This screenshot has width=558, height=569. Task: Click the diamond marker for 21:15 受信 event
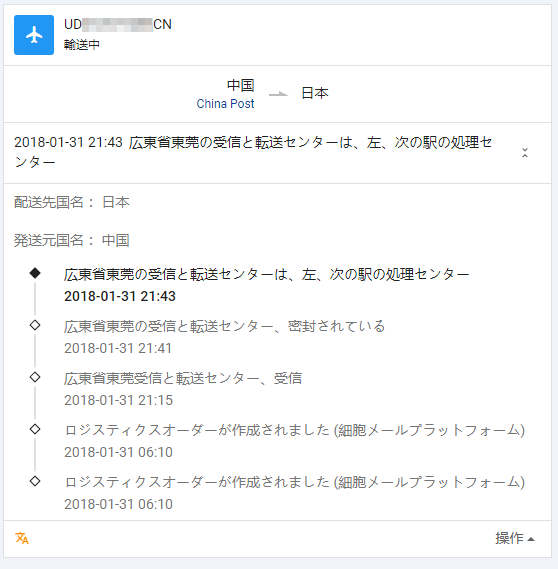pyautogui.click(x=35, y=377)
